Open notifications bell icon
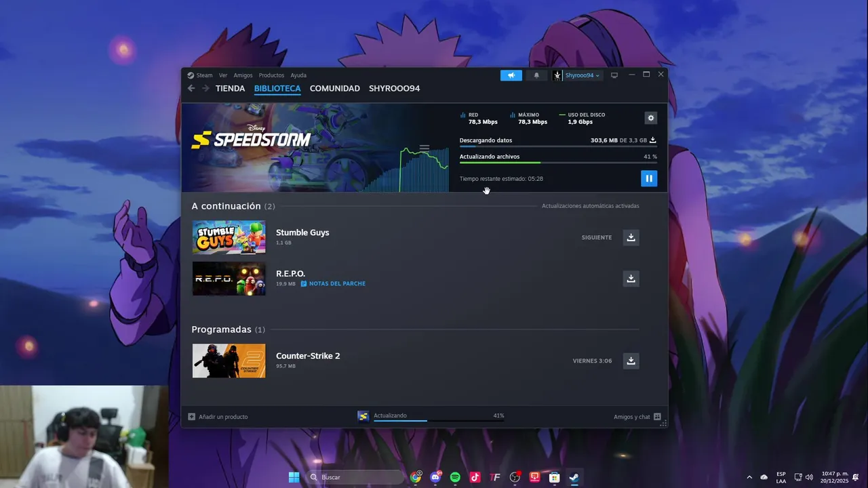This screenshot has width=868, height=488. 536,75
